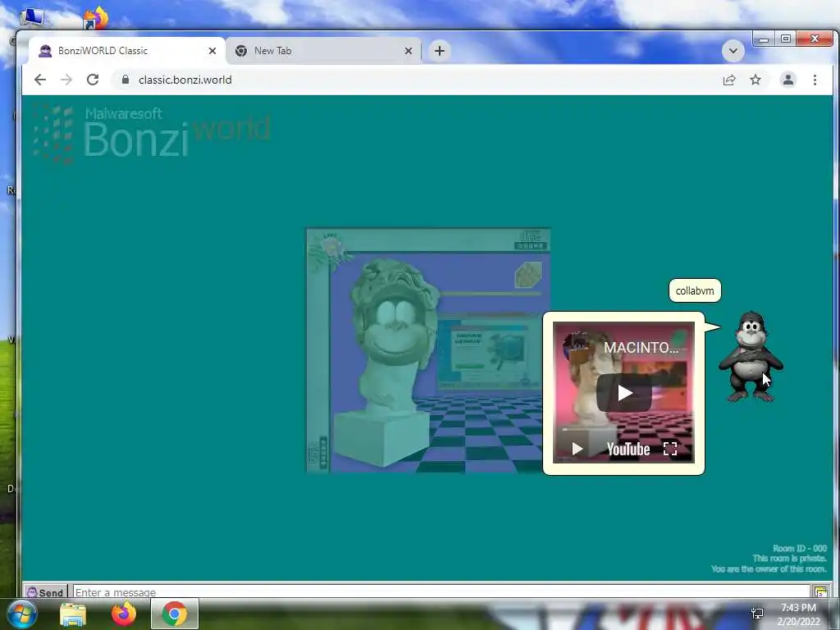Click the taskbar clock showing 7:43 PM
This screenshot has height=630, width=840.
(x=798, y=614)
